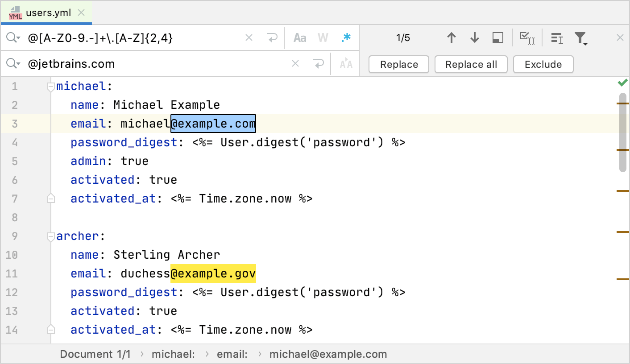Click the green inspections checkmark

click(623, 82)
